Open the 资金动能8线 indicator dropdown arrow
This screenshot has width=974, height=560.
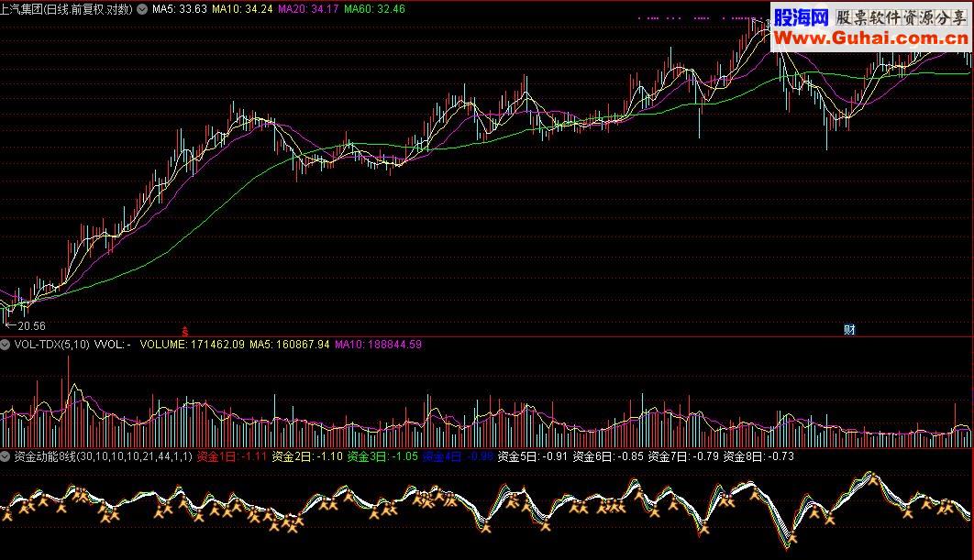(5, 457)
